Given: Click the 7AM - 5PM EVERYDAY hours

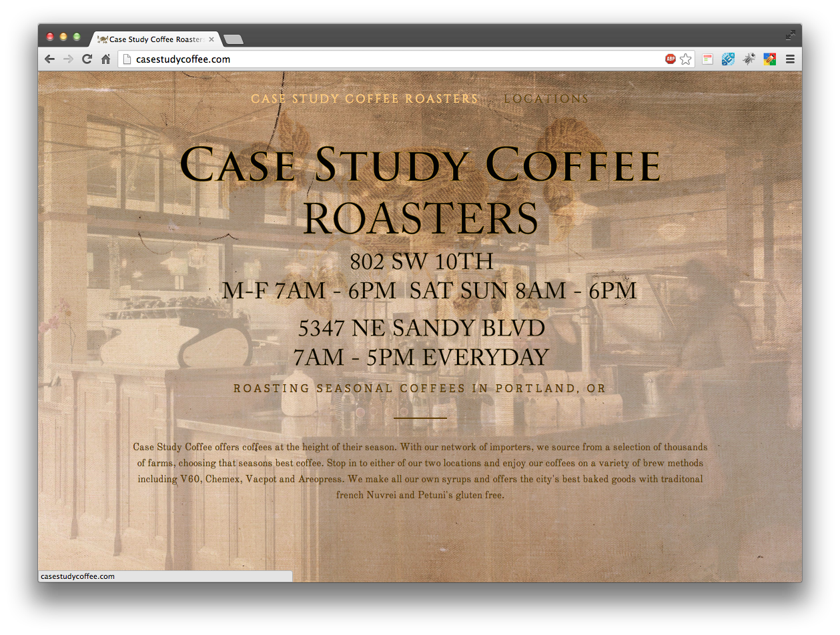Looking at the screenshot, I should pos(422,358).
